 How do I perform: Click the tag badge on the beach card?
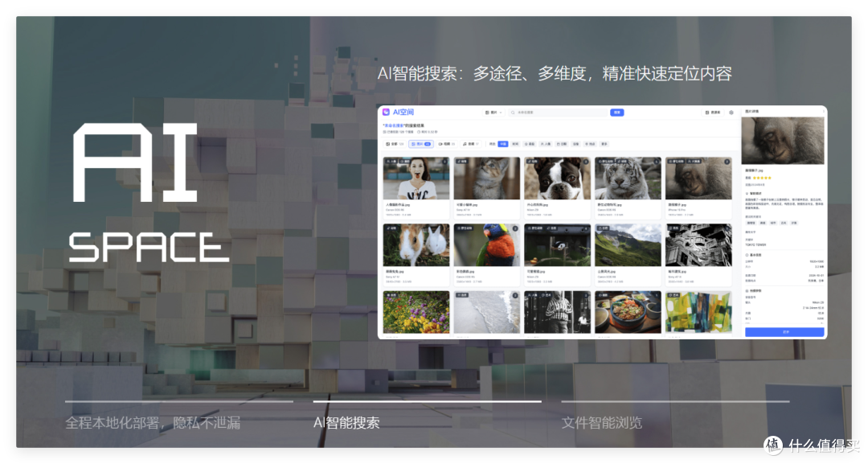click(x=462, y=295)
